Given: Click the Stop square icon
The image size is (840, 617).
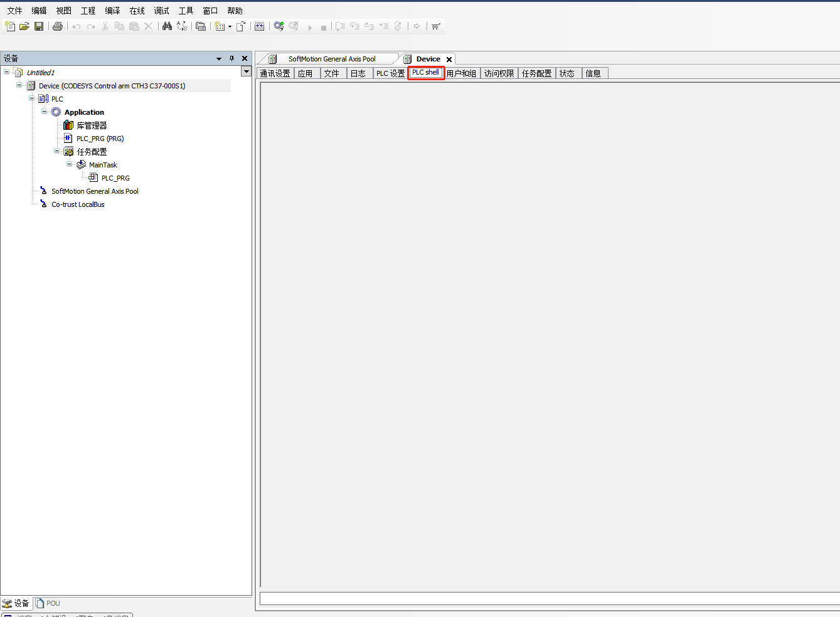Looking at the screenshot, I should tap(324, 28).
